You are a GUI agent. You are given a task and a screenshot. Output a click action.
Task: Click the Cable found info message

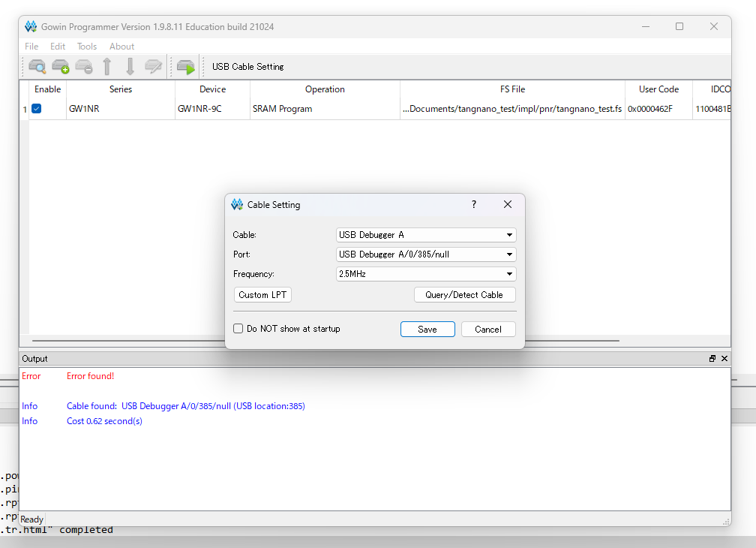[186, 406]
